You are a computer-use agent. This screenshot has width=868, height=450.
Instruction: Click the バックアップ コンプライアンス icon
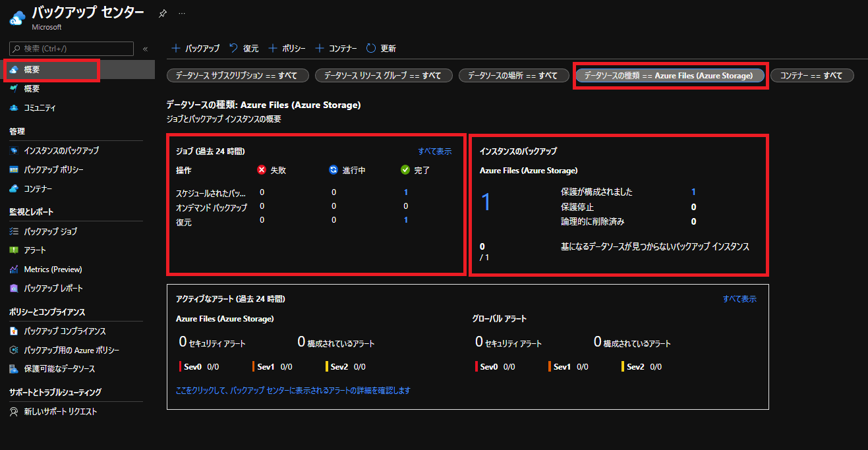pyautogui.click(x=14, y=331)
